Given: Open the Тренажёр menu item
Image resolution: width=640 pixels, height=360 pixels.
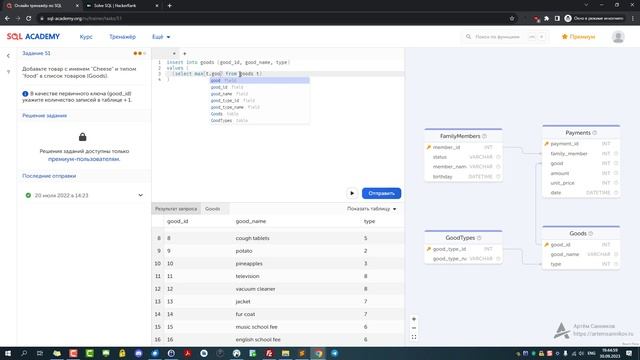Looking at the screenshot, I should [x=122, y=37].
